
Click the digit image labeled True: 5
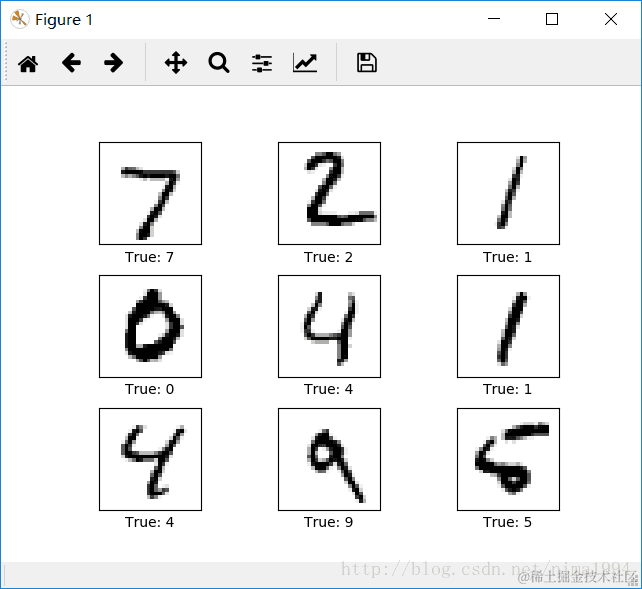pos(508,459)
